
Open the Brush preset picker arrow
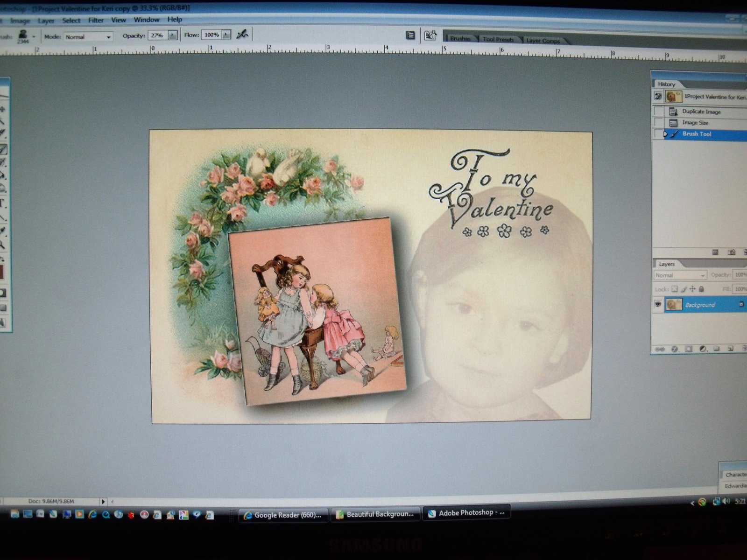pyautogui.click(x=34, y=36)
